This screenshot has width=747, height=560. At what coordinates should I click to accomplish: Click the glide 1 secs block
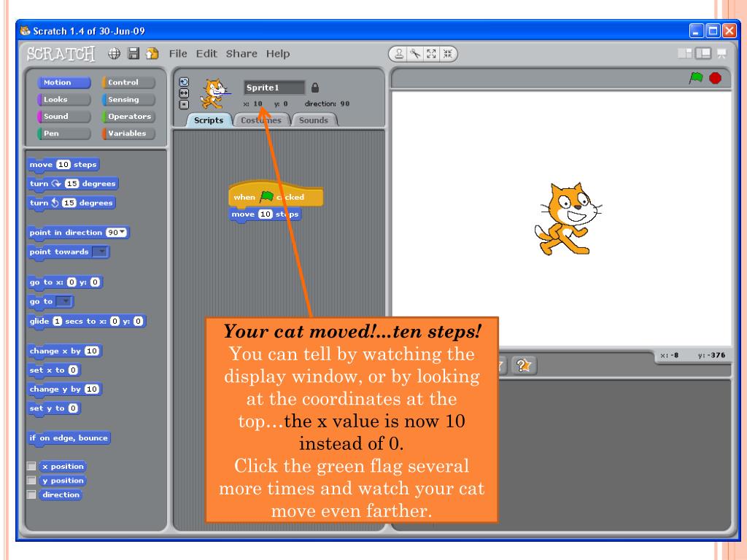86,322
